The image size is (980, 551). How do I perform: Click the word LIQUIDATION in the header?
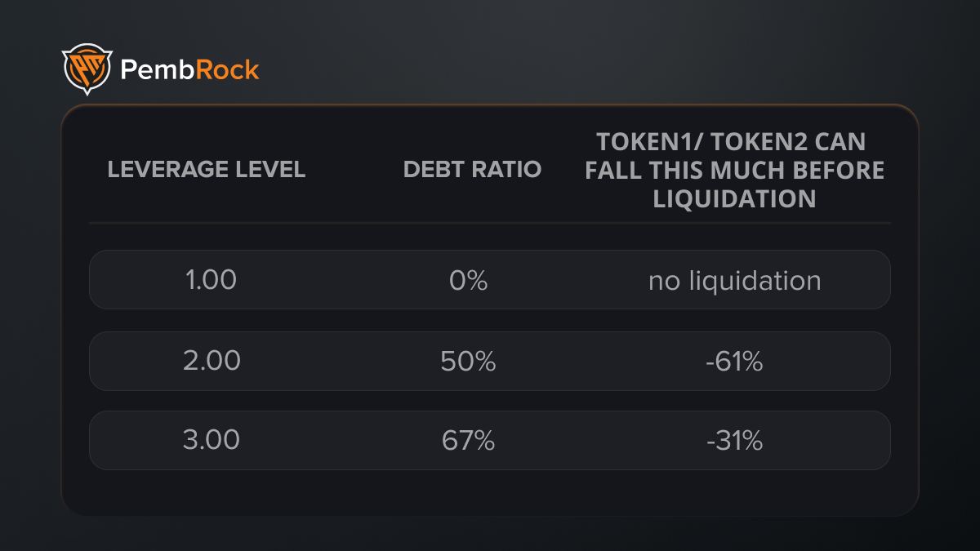[x=734, y=198]
